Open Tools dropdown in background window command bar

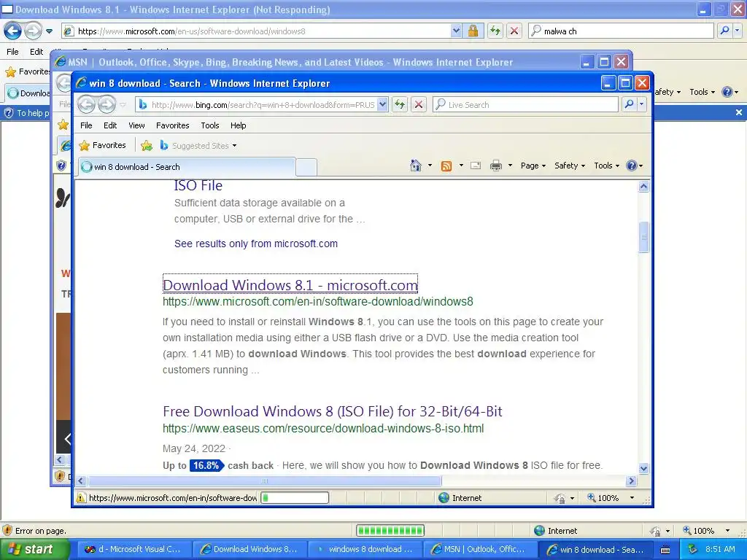click(x=702, y=92)
